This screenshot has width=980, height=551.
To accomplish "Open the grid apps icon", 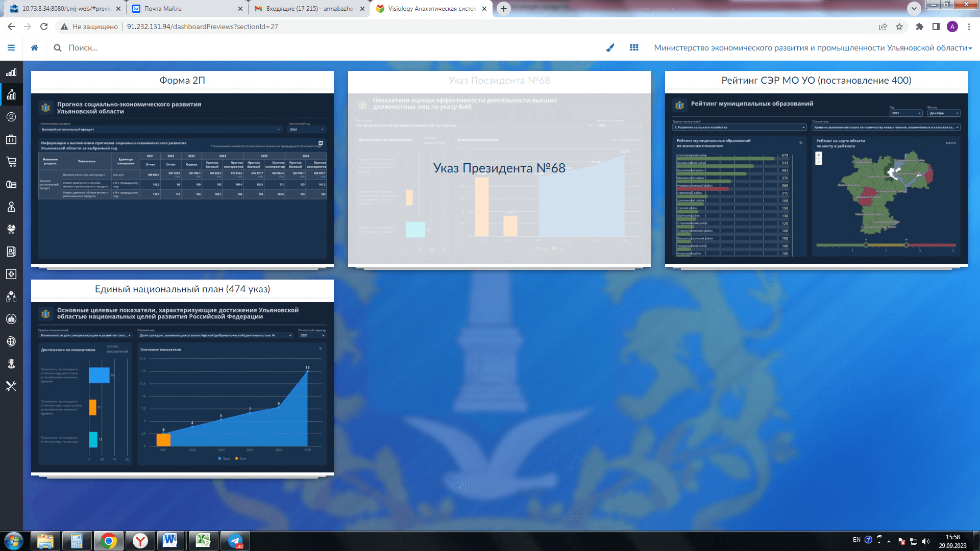I will 634,47.
